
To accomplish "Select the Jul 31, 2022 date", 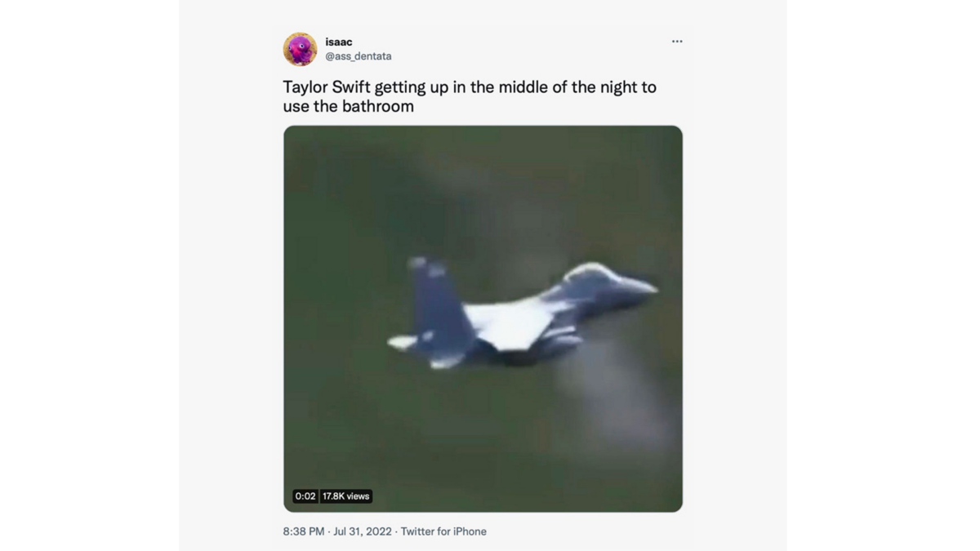I will click(363, 531).
